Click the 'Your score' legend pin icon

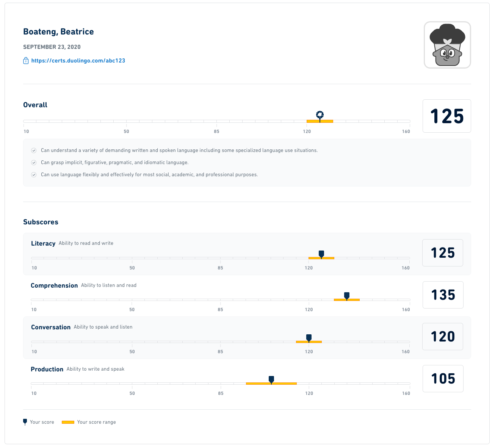(x=25, y=422)
